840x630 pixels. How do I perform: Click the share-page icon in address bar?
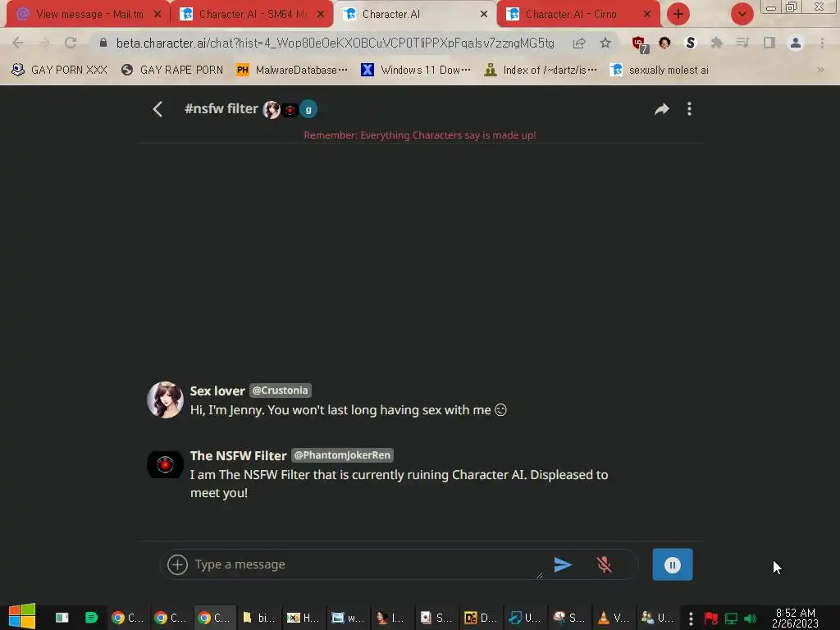click(x=579, y=43)
